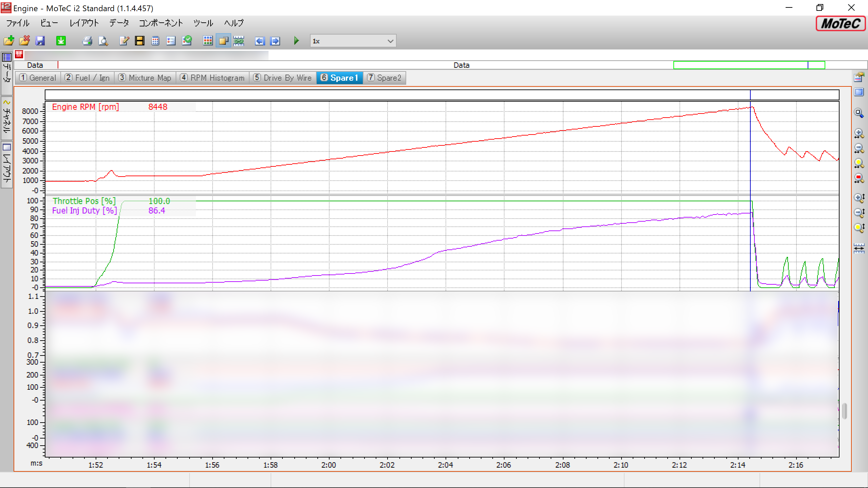Screen dimensions: 868x488
Task: Toggle the linked zoom chain button
Action: coord(239,41)
